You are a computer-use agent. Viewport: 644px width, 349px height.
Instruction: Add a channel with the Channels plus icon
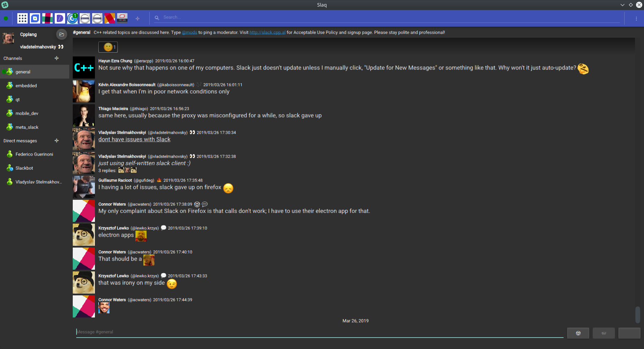click(x=56, y=58)
